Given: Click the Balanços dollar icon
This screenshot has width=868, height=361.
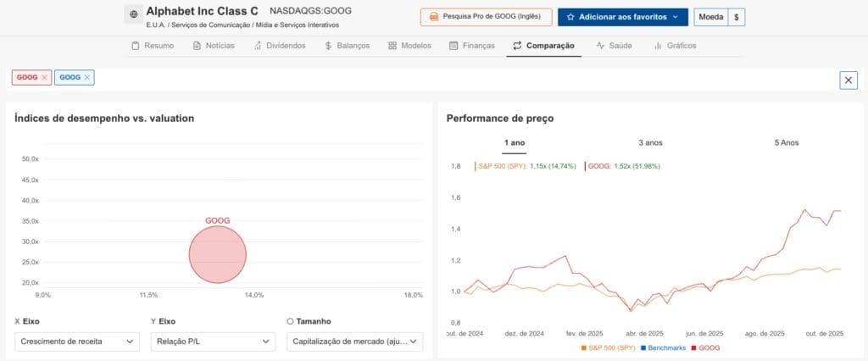Looking at the screenshot, I should (328, 46).
